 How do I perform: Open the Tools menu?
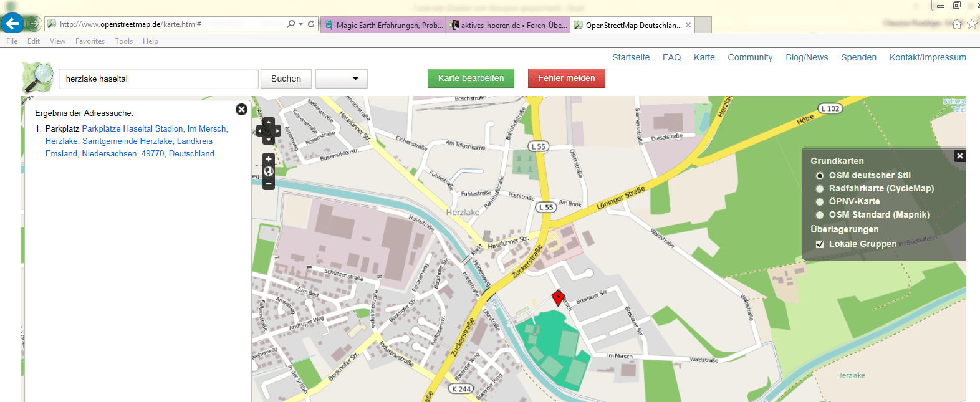pos(123,41)
